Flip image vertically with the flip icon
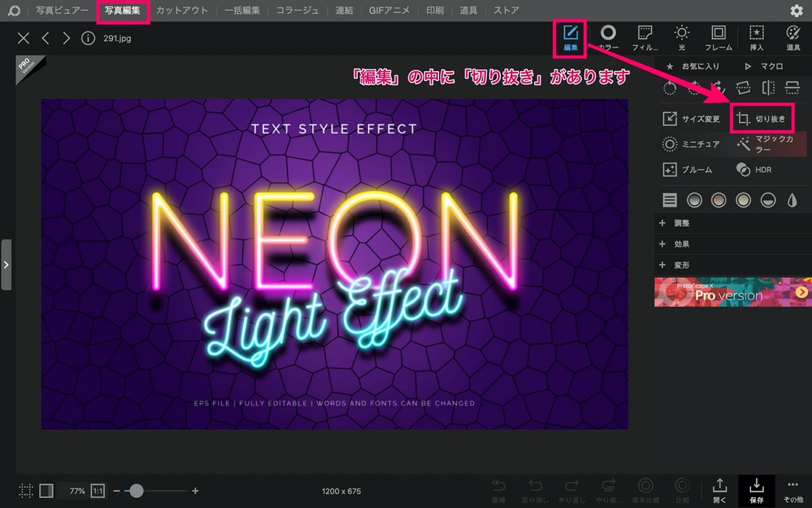Screen dimensions: 812x508 [792, 87]
